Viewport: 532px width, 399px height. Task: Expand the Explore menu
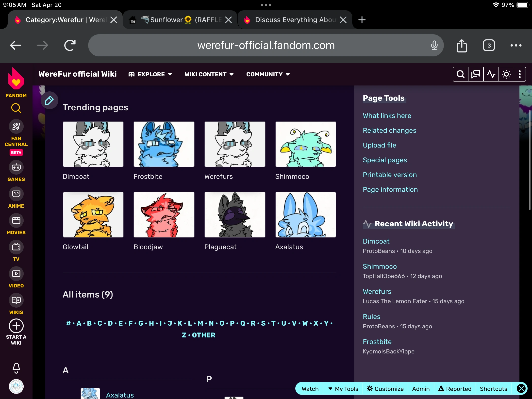(x=150, y=74)
